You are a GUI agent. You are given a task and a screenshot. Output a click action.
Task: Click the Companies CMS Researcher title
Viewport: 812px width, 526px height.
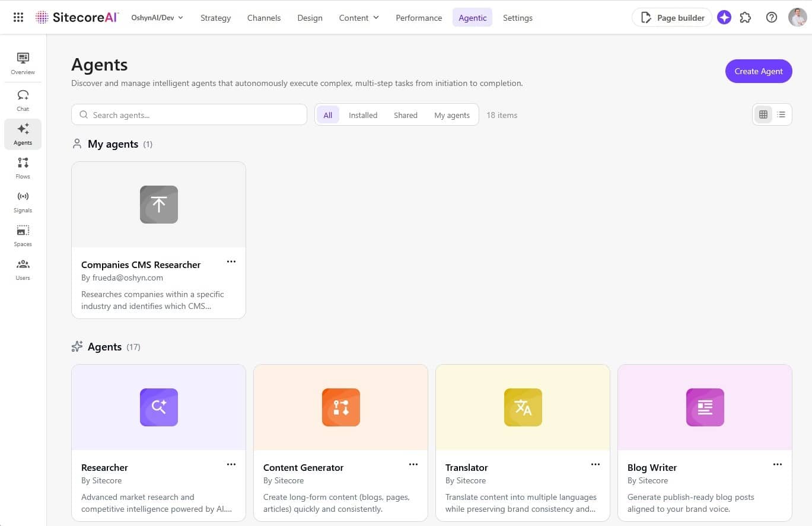(x=141, y=264)
